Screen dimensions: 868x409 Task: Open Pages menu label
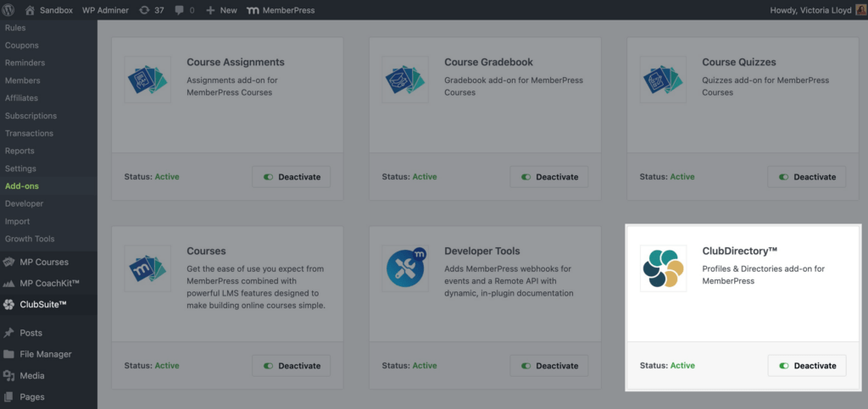click(32, 397)
